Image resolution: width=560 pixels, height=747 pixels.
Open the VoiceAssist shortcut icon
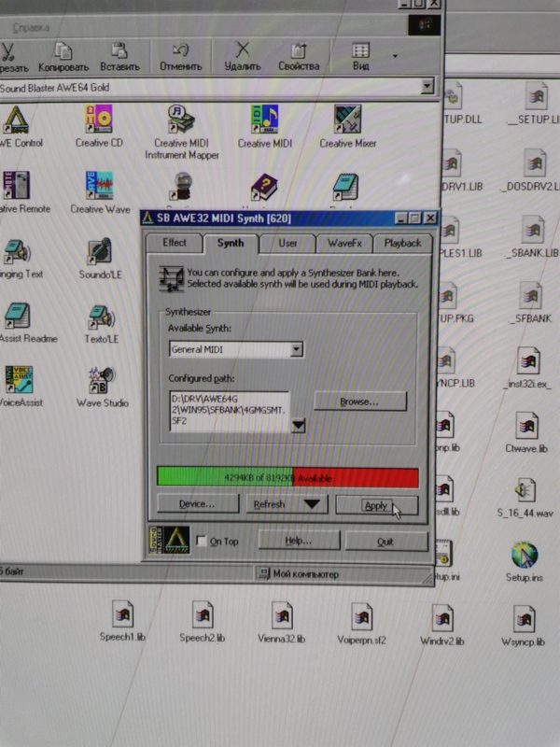[x=19, y=380]
